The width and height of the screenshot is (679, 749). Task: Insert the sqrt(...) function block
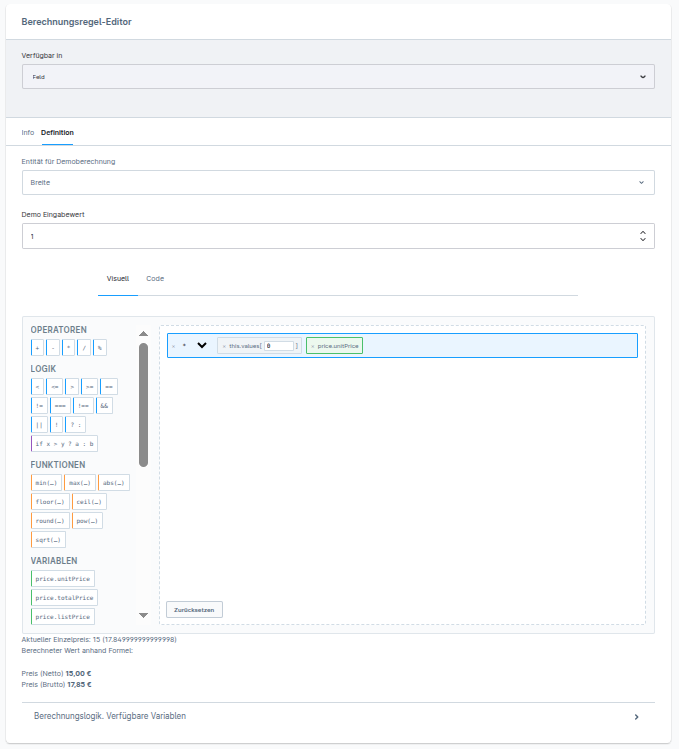[x=48, y=540]
